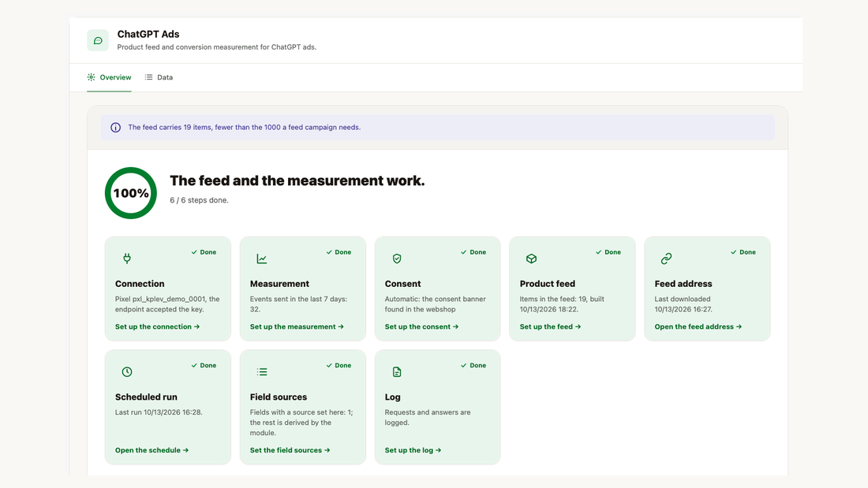Image resolution: width=868 pixels, height=488 pixels.
Task: Click the shield icon on Consent card
Action: click(x=397, y=259)
